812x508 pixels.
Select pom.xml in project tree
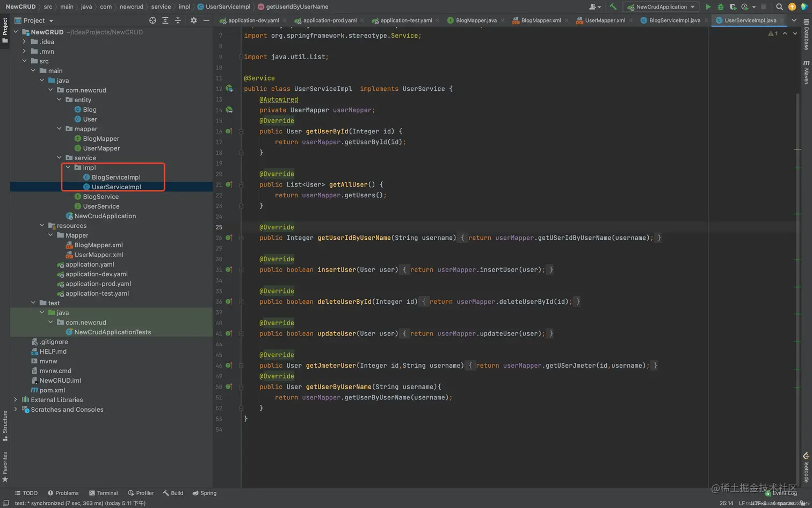coord(52,390)
